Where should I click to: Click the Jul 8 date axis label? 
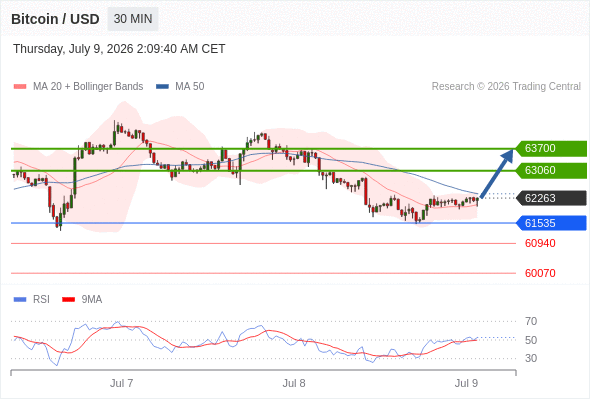tap(294, 383)
